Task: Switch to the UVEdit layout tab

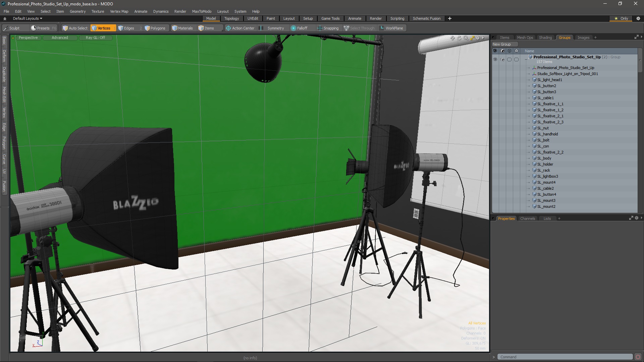Action: (x=253, y=18)
